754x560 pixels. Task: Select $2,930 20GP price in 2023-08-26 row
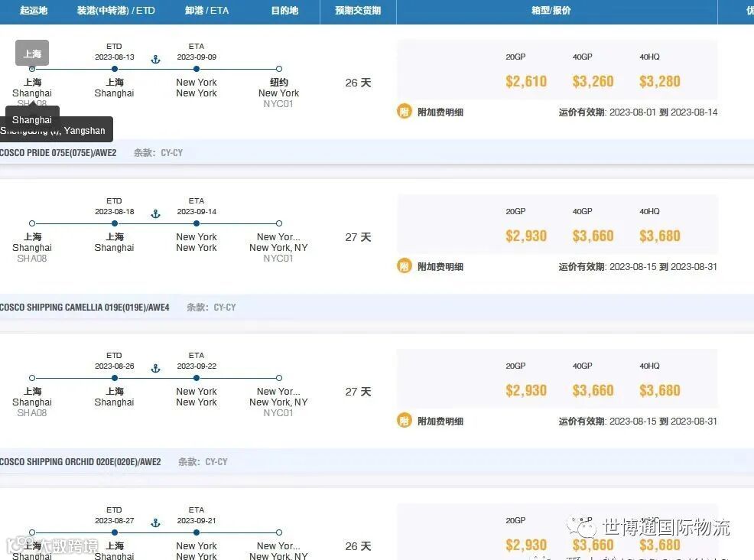pos(526,390)
